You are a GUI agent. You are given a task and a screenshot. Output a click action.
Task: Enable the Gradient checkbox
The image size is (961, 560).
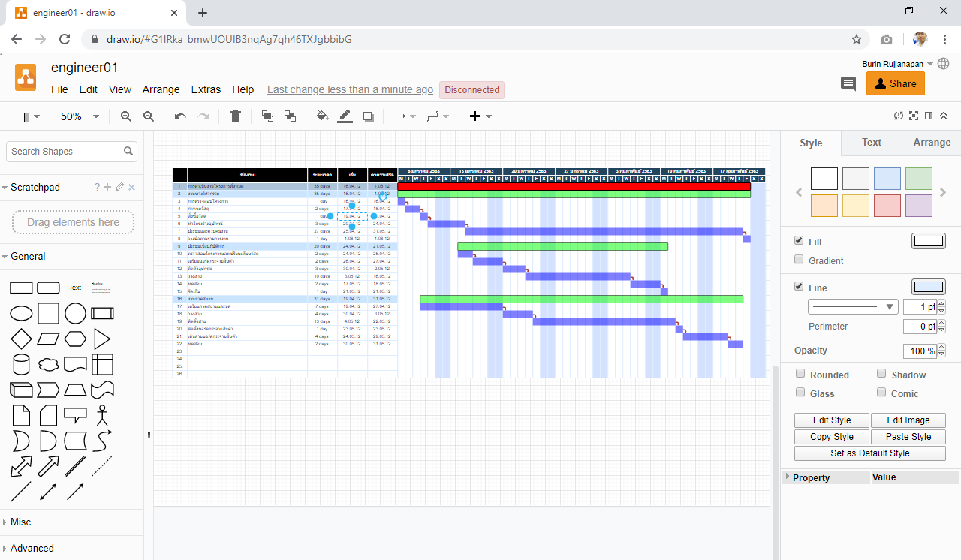click(800, 260)
